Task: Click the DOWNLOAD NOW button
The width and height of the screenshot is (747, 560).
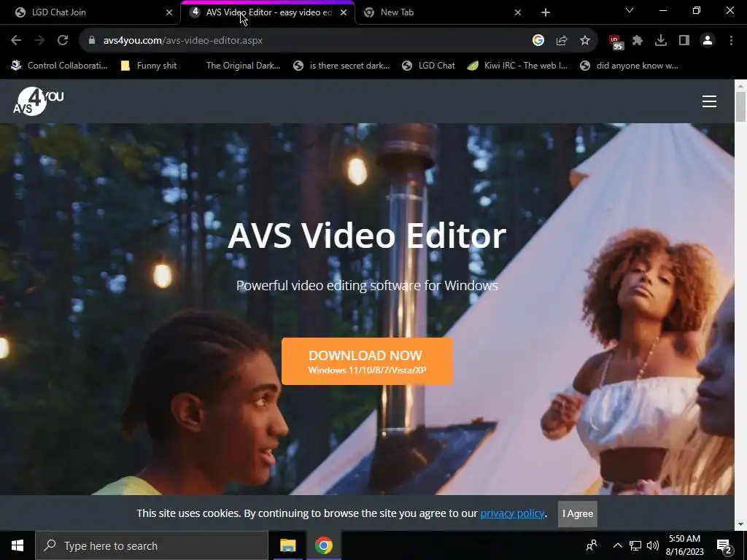Action: point(367,362)
